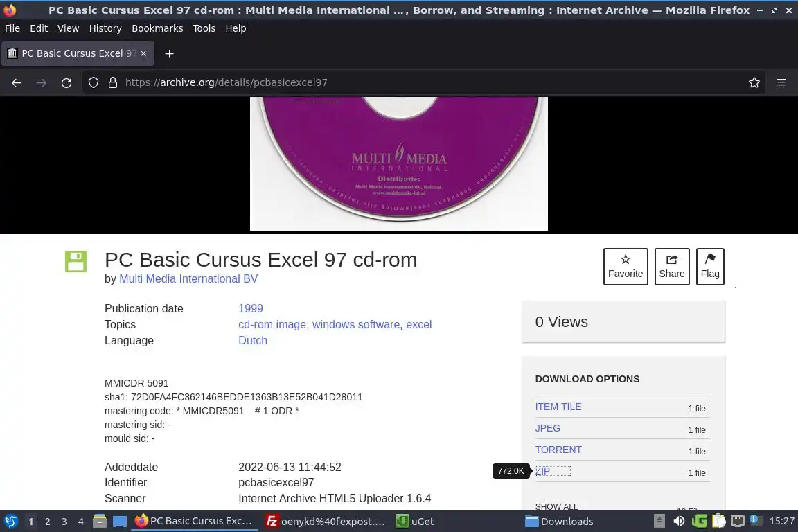Go back with the browser back arrow
The height and width of the screenshot is (532, 798).
point(17,82)
